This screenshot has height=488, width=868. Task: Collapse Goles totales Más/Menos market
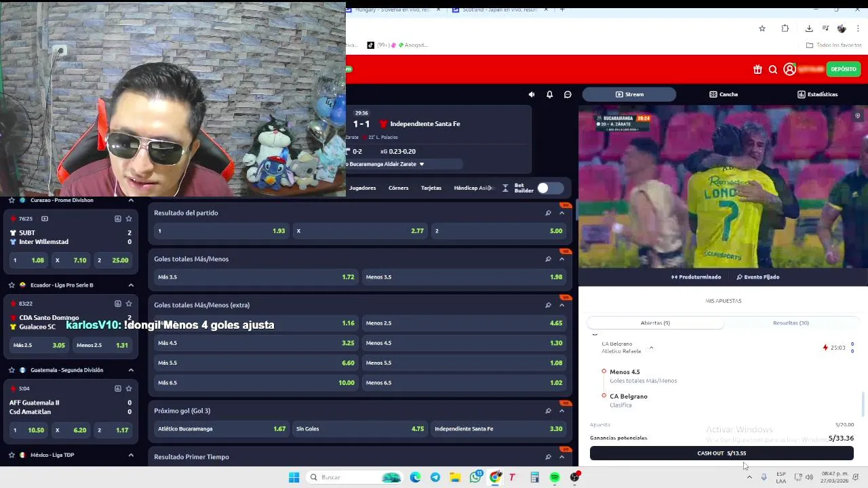(x=561, y=259)
